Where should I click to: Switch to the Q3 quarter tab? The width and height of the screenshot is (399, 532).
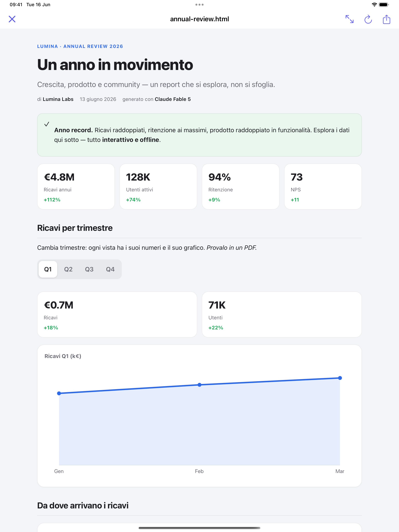(x=89, y=269)
